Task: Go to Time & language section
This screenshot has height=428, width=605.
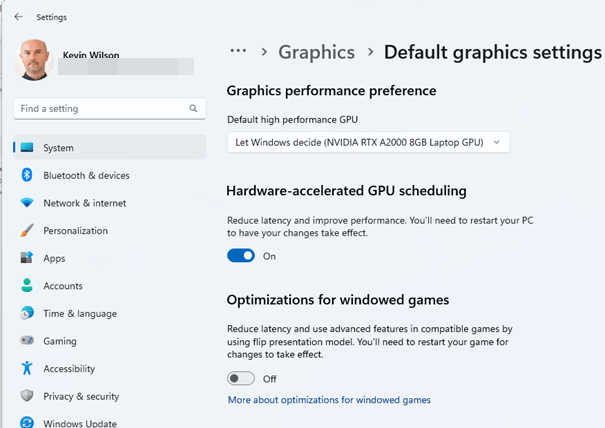Action: (80, 313)
